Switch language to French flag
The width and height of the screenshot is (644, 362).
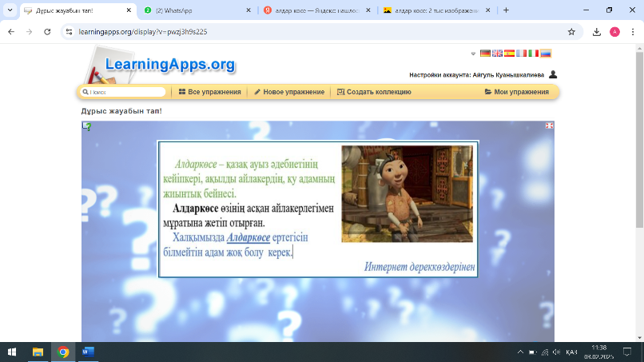(521, 54)
